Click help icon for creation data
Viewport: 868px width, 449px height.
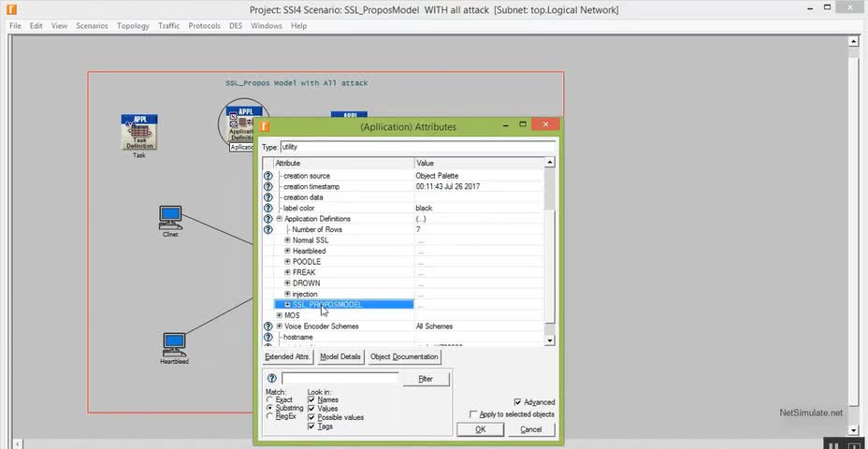(x=268, y=197)
